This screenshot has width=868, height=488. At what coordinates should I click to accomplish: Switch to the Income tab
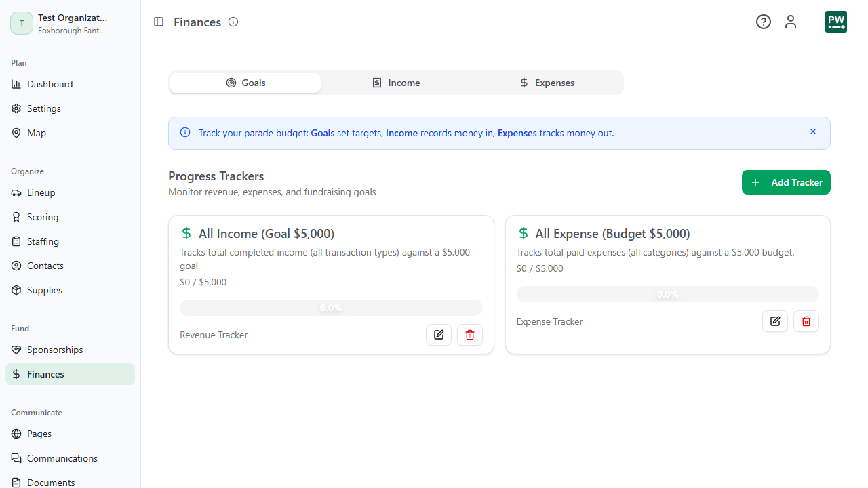pyautogui.click(x=396, y=83)
